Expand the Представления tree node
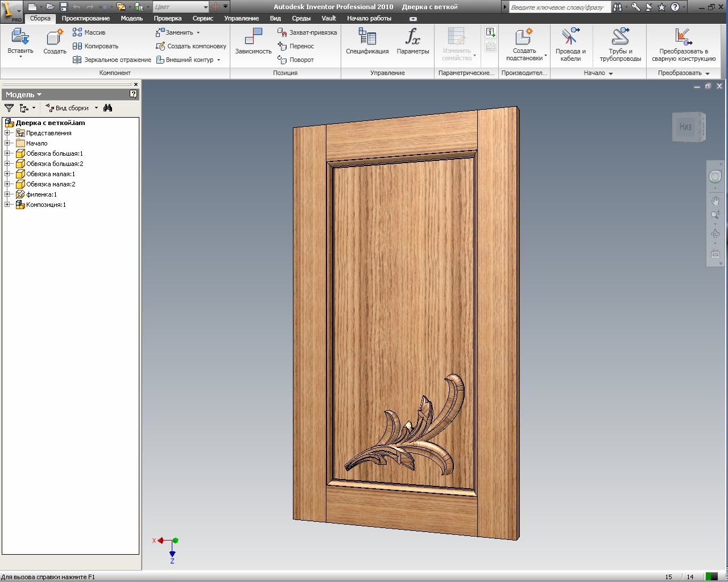 click(x=7, y=133)
